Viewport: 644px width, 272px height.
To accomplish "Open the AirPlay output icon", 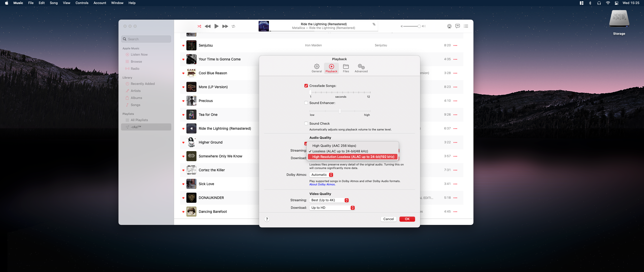I will pyautogui.click(x=449, y=26).
